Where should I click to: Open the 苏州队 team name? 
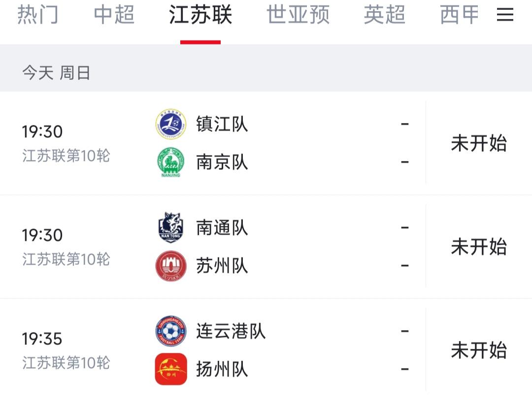[x=222, y=266]
